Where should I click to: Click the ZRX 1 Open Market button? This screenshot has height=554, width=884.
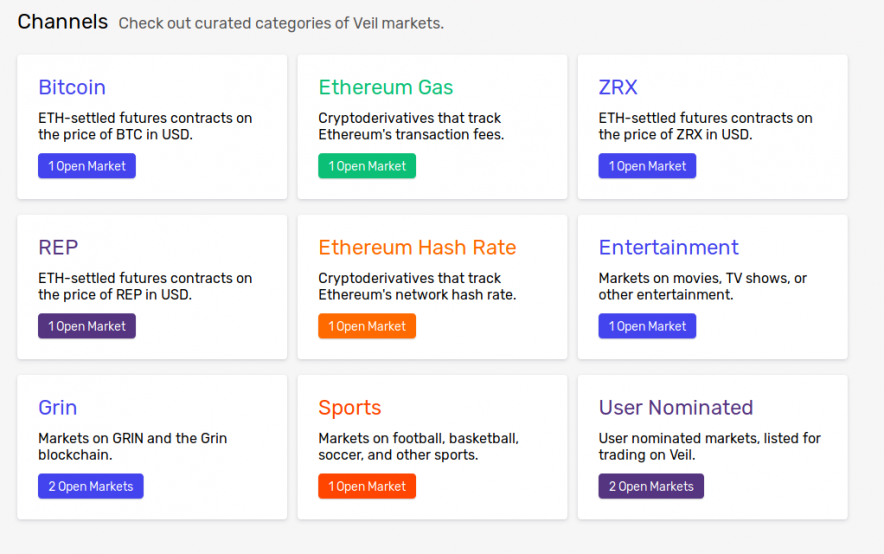tap(647, 166)
